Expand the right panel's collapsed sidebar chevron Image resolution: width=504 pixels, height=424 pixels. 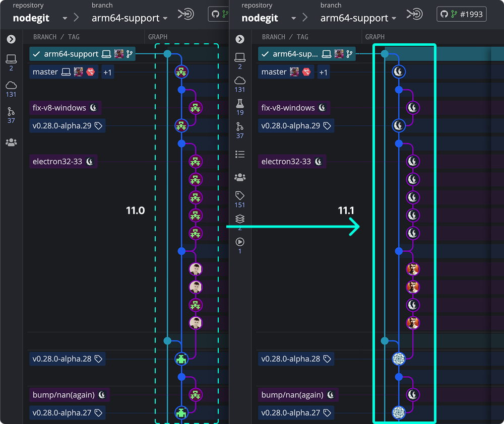click(x=240, y=39)
